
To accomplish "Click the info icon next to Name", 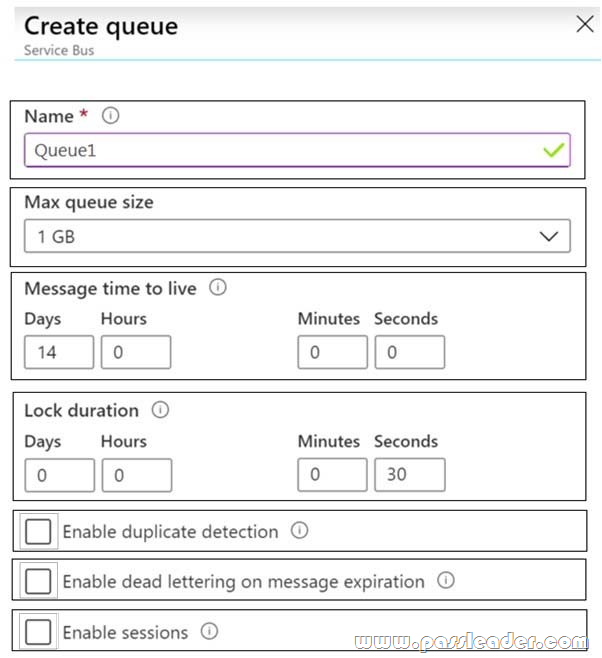I will [110, 115].
